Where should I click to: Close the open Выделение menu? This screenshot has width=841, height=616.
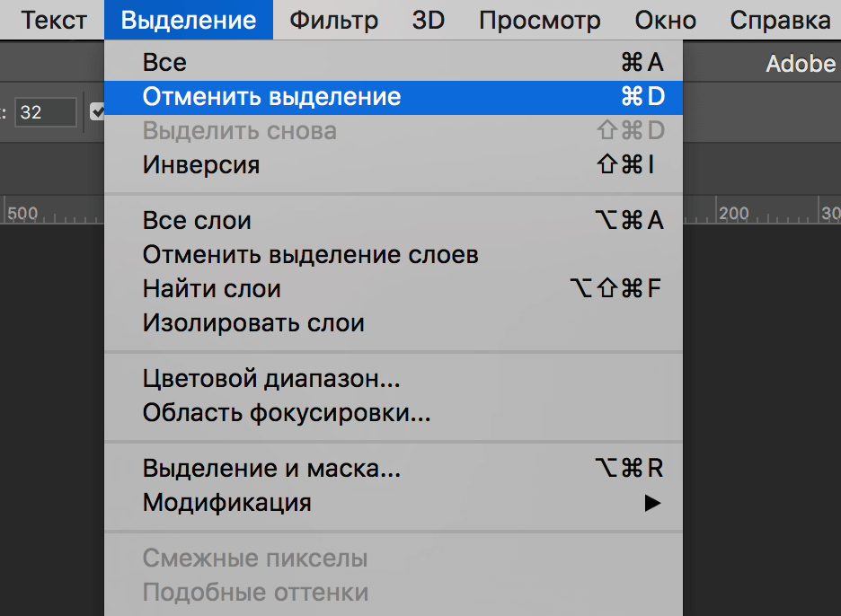(x=188, y=20)
